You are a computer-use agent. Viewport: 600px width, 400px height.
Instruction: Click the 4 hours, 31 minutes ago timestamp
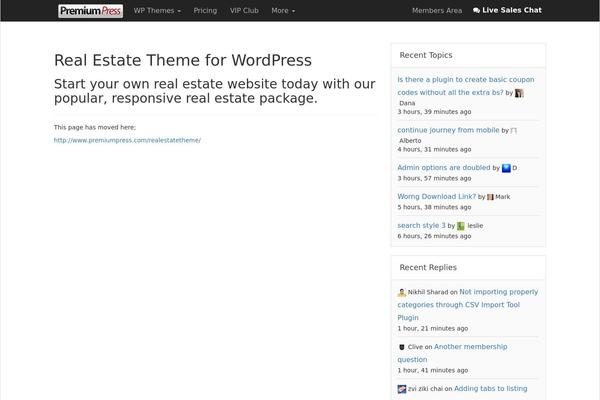(434, 149)
